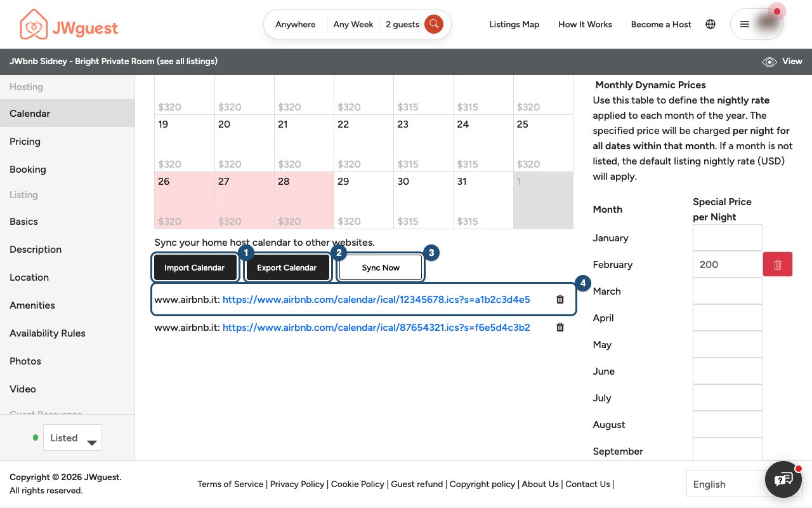Open Availability Rules section
Viewport: 812px width, 508px height.
pyautogui.click(x=67, y=333)
